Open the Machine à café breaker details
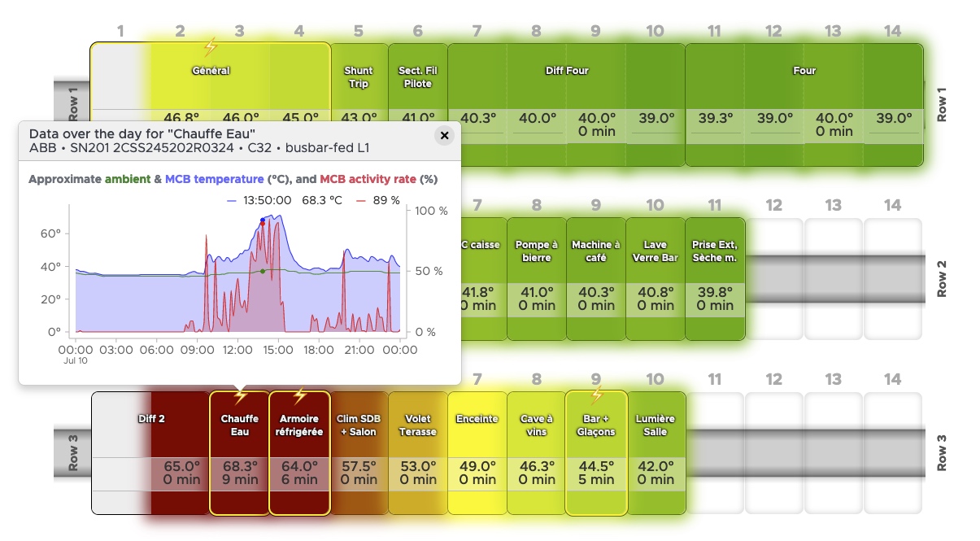Image resolution: width=980 pixels, height=541 pixels. pyautogui.click(x=596, y=268)
